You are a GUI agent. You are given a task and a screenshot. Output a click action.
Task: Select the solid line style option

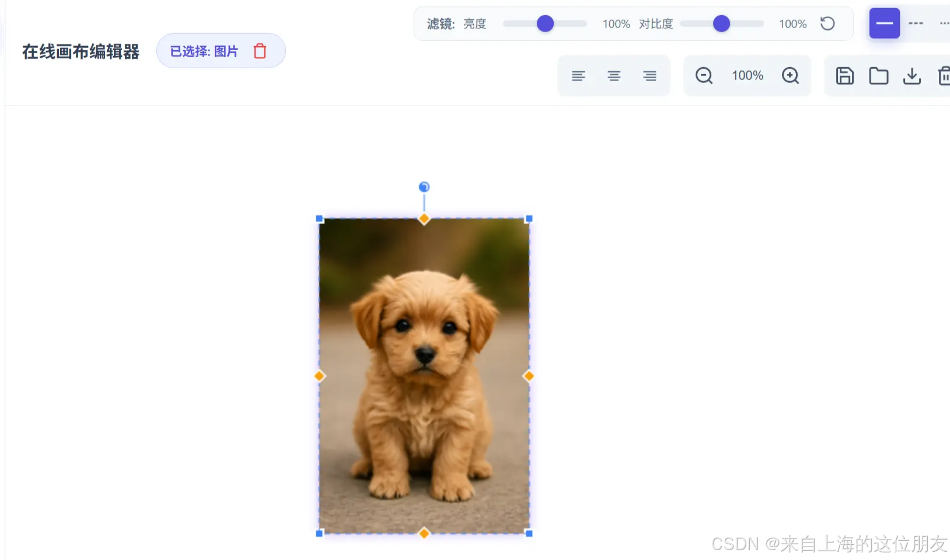(884, 23)
